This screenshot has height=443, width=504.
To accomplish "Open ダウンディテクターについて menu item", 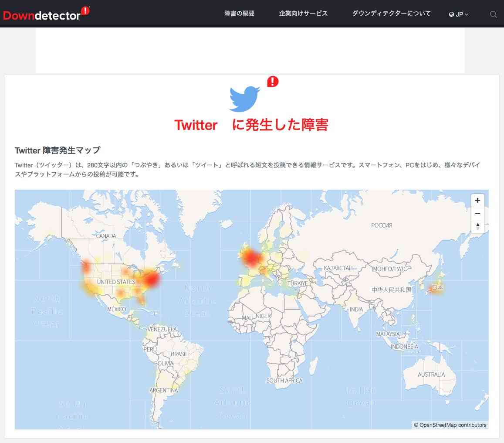I will click(x=391, y=14).
